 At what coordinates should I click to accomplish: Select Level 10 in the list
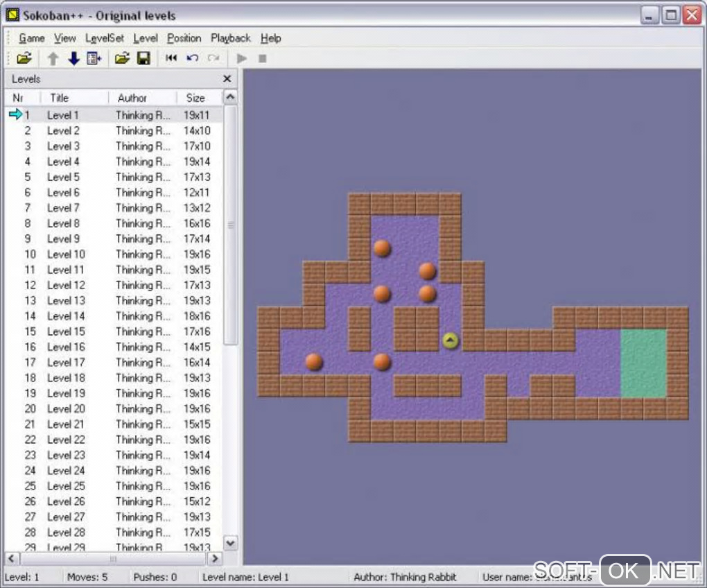tap(114, 254)
